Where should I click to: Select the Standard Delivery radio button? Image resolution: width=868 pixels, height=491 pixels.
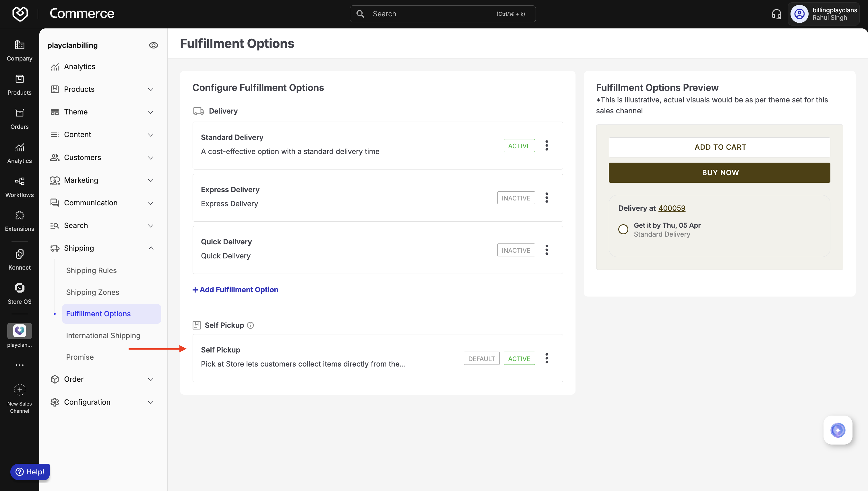pyautogui.click(x=623, y=229)
